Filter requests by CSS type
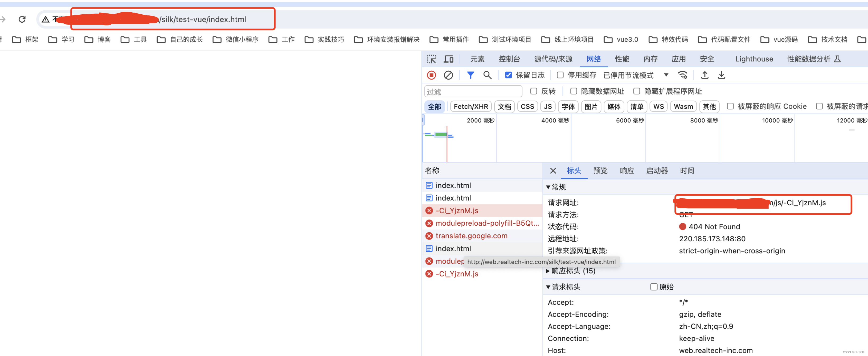This screenshot has height=356, width=868. coord(527,107)
